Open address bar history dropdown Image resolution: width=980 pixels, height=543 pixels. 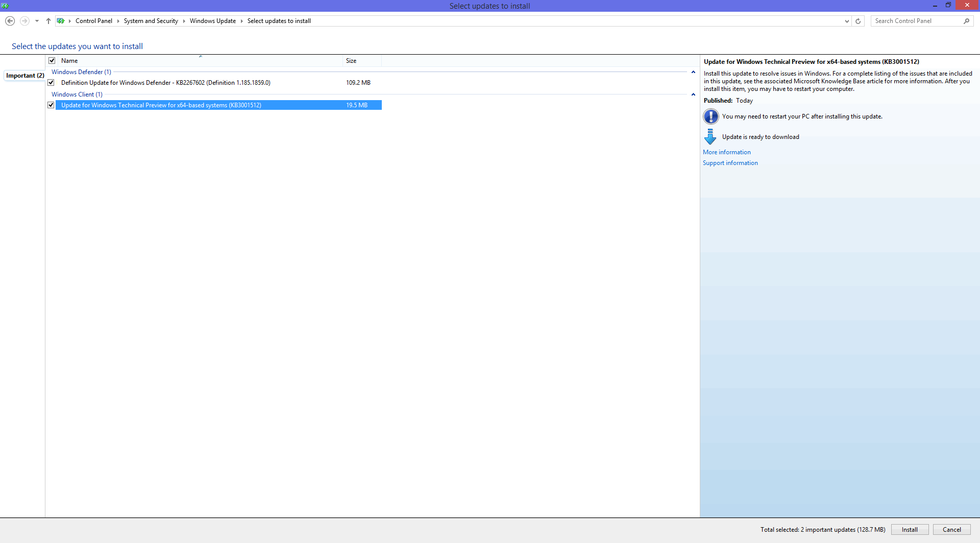[847, 21]
